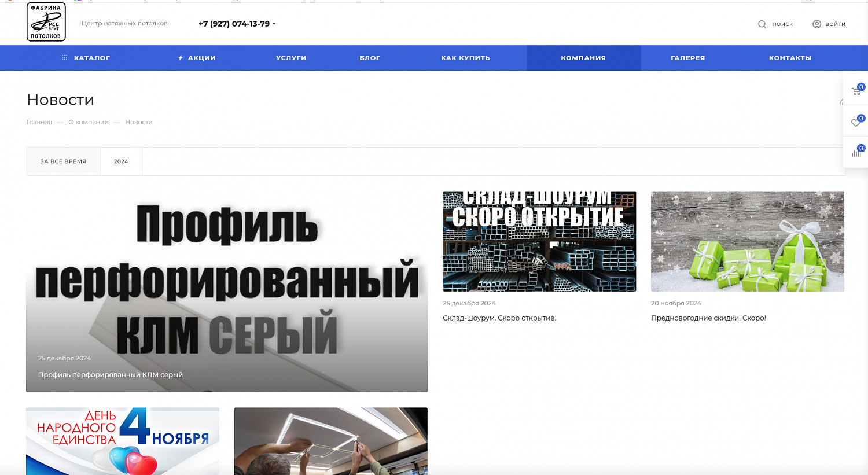Image resolution: width=868 pixels, height=475 pixels.
Task: Open the green gift boxes thumbnail
Action: coord(748,241)
